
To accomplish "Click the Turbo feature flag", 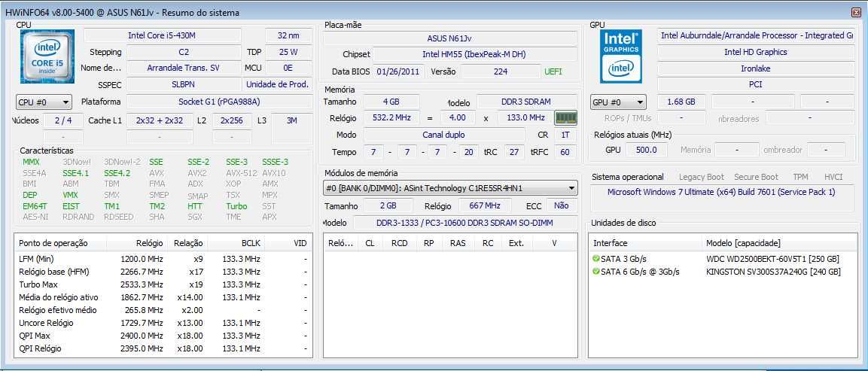I will point(236,206).
